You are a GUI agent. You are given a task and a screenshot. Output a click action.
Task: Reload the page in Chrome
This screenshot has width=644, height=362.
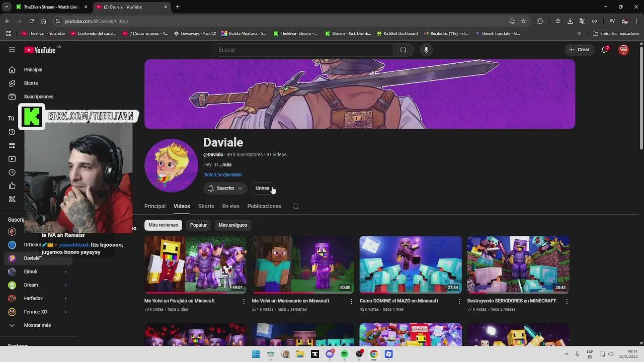(31, 21)
